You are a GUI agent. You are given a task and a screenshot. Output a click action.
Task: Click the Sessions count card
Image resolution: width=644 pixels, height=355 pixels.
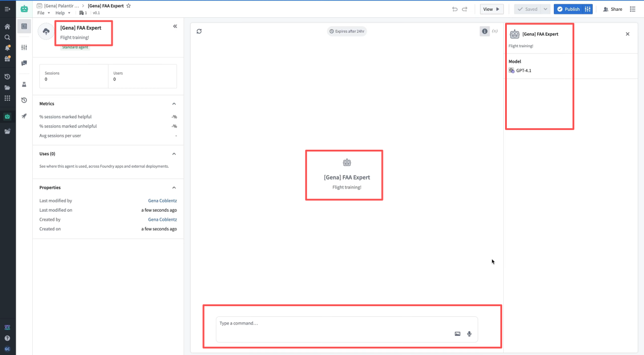pos(74,76)
